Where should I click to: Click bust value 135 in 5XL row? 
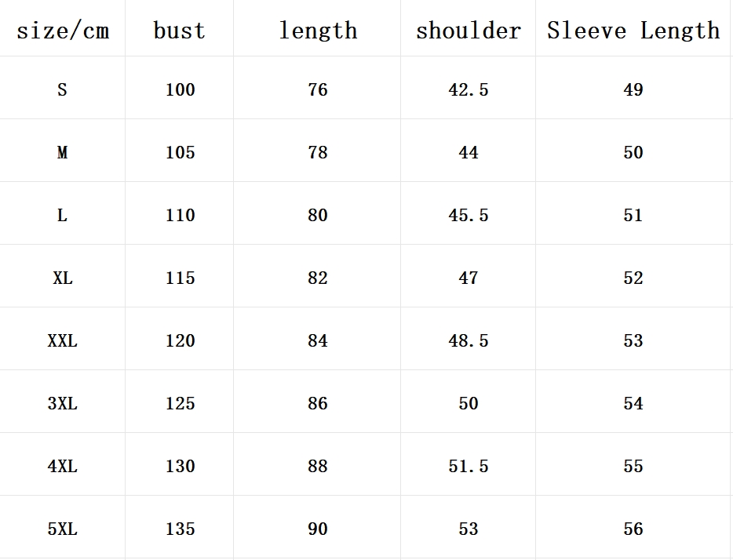pyautogui.click(x=180, y=529)
